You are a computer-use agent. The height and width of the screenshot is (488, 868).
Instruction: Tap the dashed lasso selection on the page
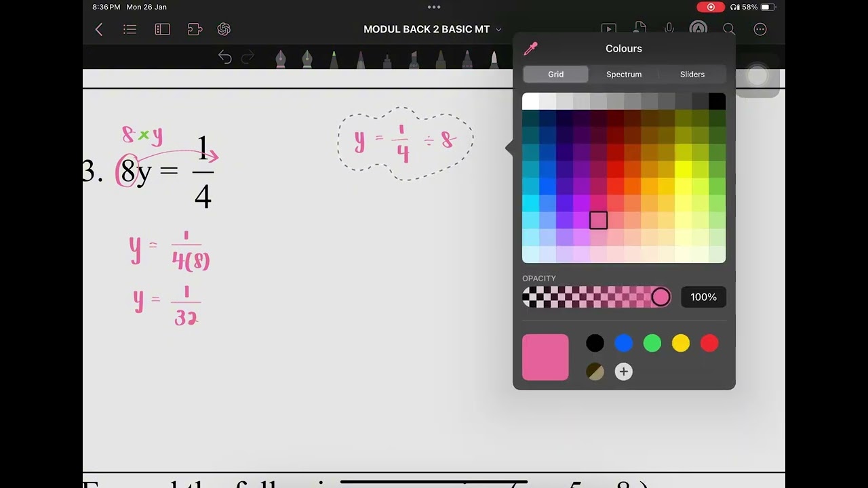pyautogui.click(x=405, y=143)
